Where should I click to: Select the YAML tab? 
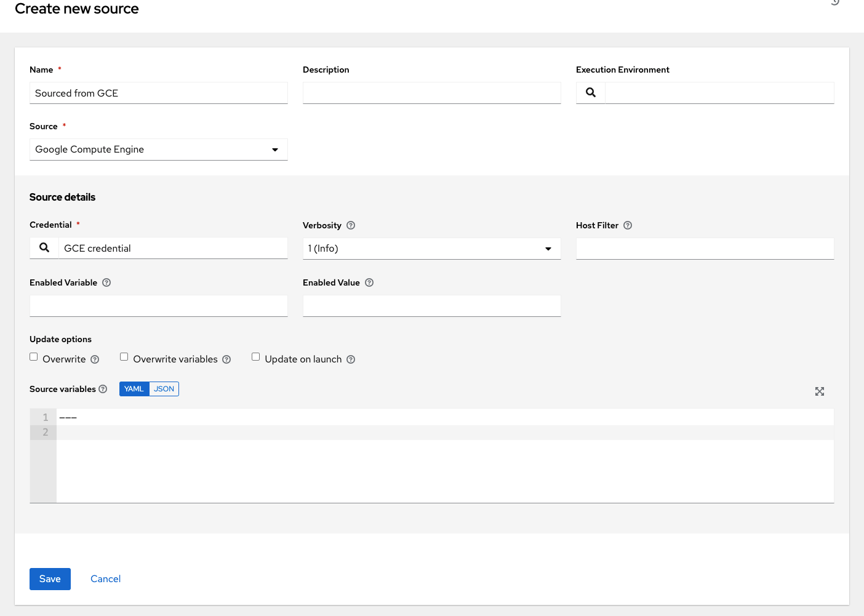click(134, 388)
